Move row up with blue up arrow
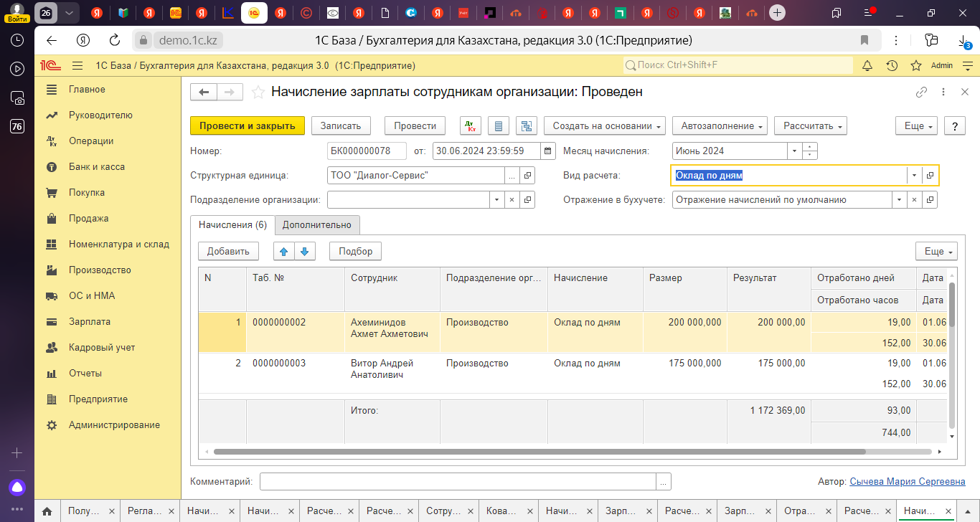980x522 pixels. [283, 251]
